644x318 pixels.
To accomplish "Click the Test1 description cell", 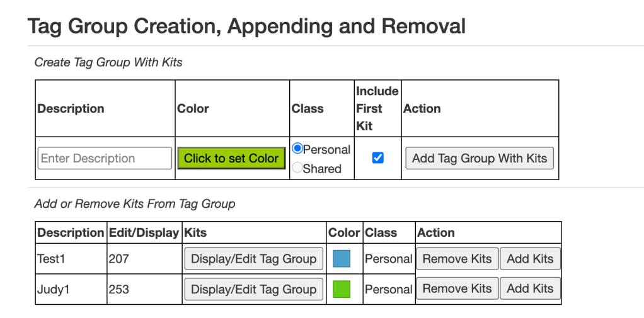I will point(52,259).
